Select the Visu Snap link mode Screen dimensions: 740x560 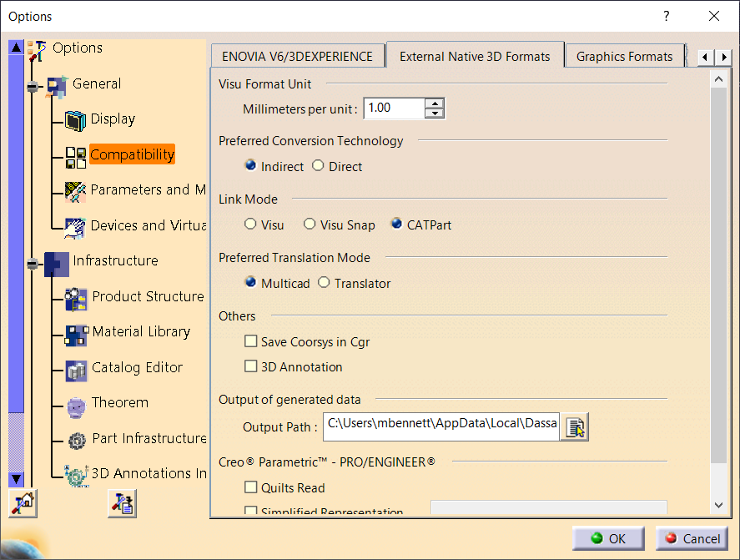pos(310,224)
